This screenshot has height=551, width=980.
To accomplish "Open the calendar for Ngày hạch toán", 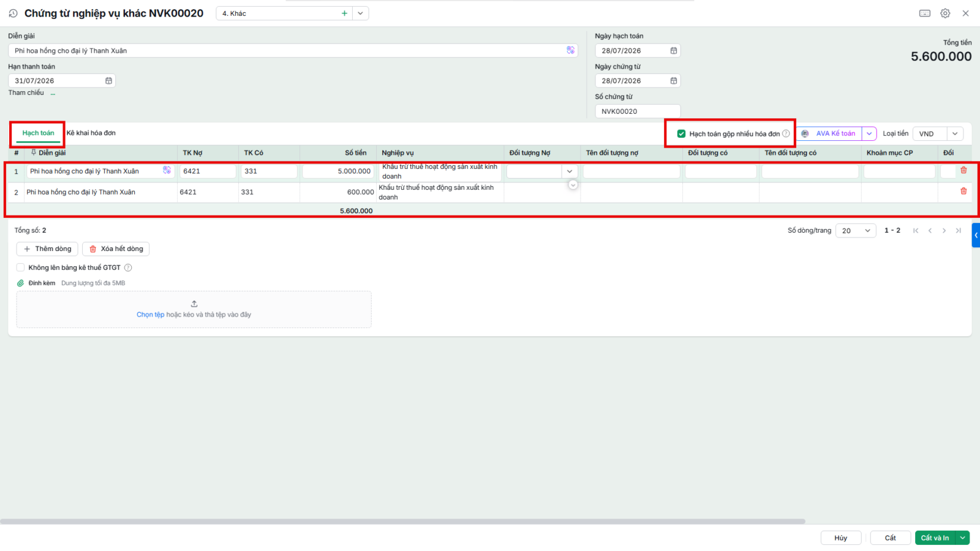I will click(x=674, y=51).
